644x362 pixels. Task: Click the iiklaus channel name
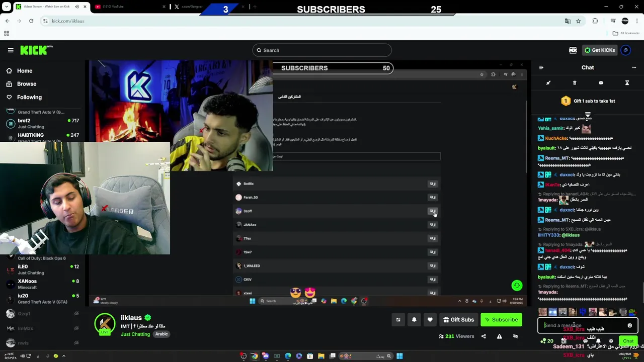point(131,318)
